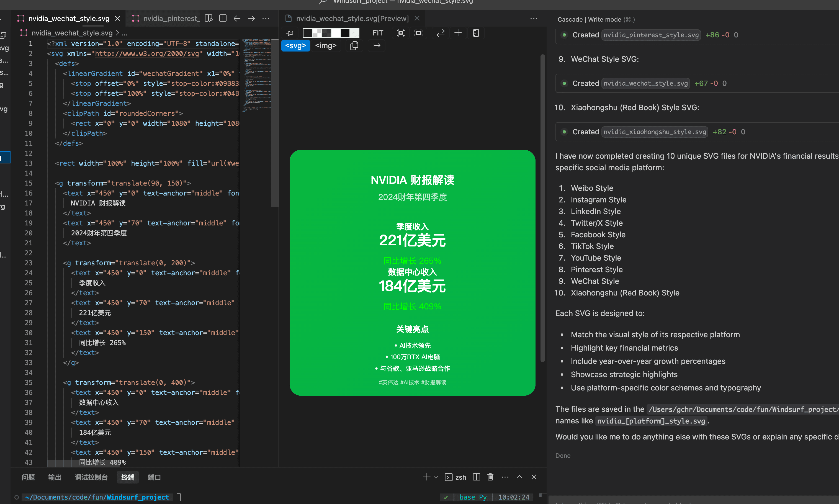Pin the SVG preview toolbar

(x=290, y=33)
